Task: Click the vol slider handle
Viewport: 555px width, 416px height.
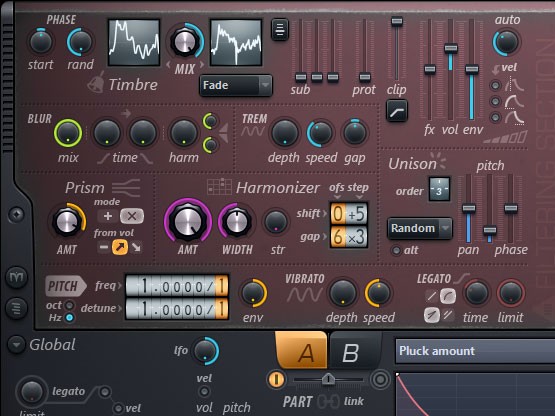Action: pos(451,48)
